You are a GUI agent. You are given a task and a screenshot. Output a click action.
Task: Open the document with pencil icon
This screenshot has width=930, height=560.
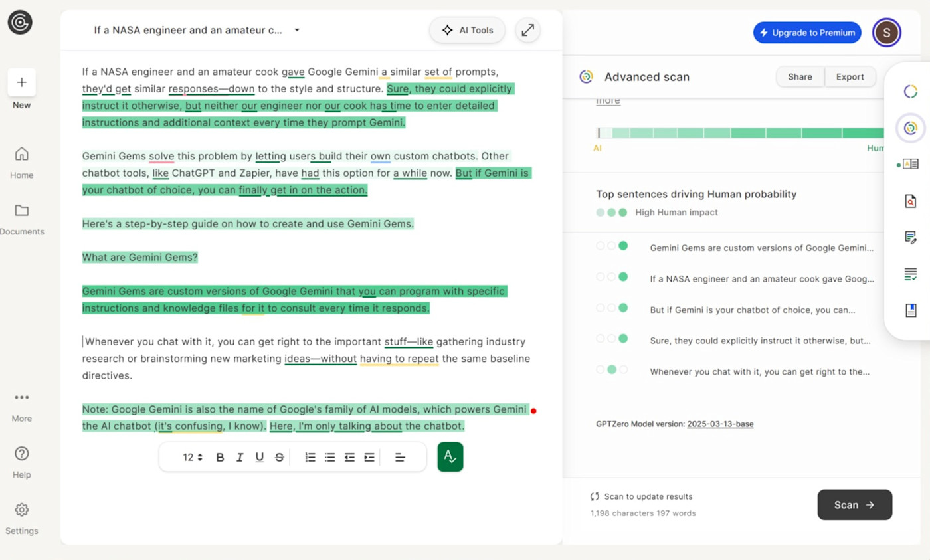click(x=911, y=237)
